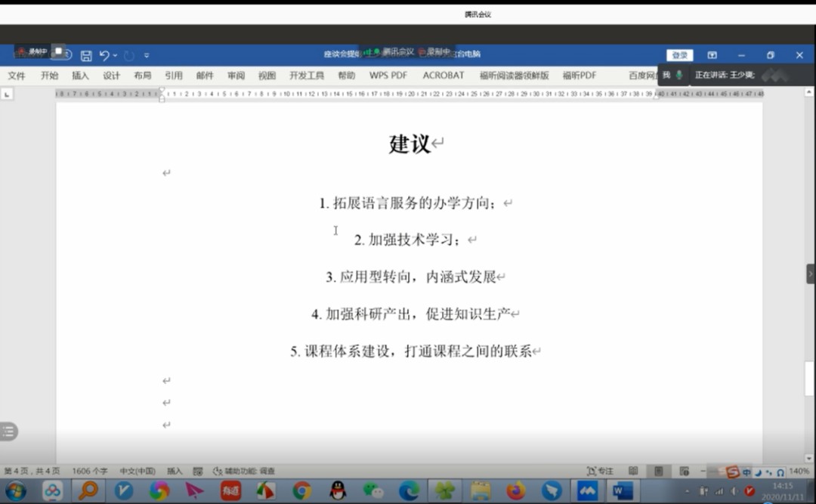This screenshot has height=504, width=816.
Task: Toggle the microphone icon in meeting bar
Action: tap(679, 75)
